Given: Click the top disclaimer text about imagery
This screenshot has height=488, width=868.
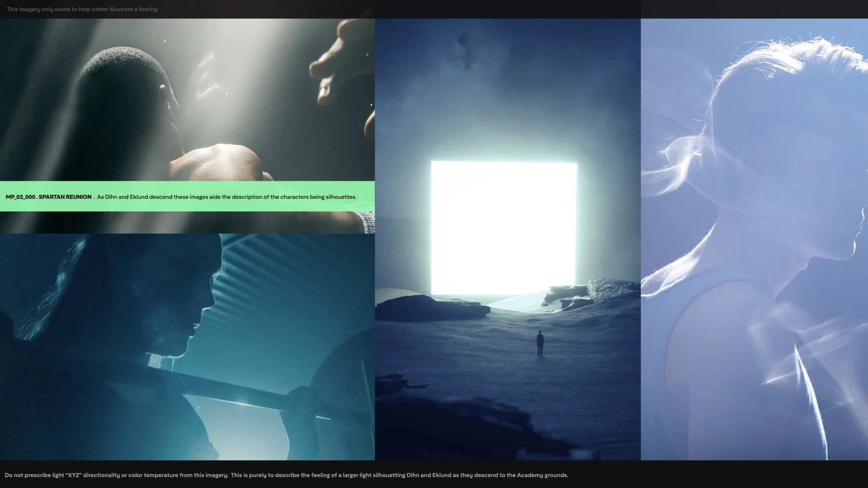Looking at the screenshot, I should tap(82, 9).
